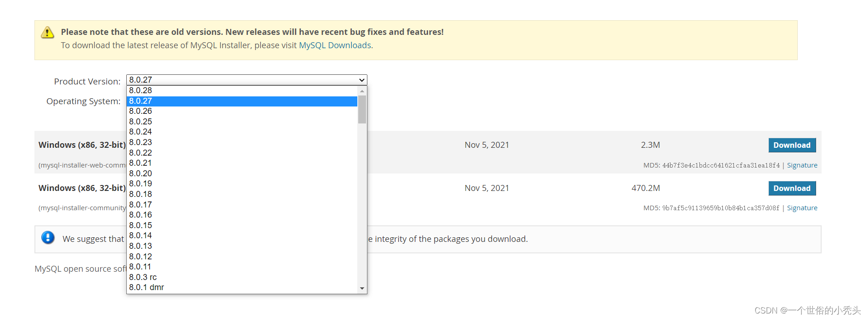Choose version 8.0.19 from dropdown
The image size is (868, 319).
coord(242,184)
